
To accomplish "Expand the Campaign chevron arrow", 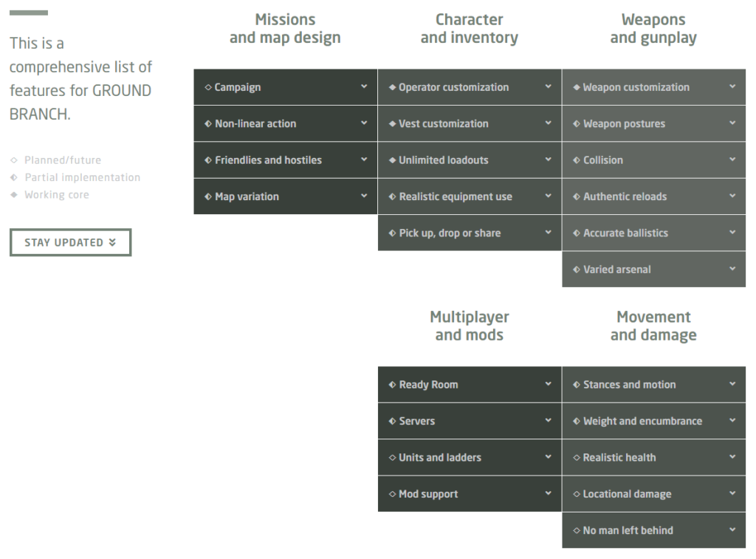I will [x=364, y=86].
